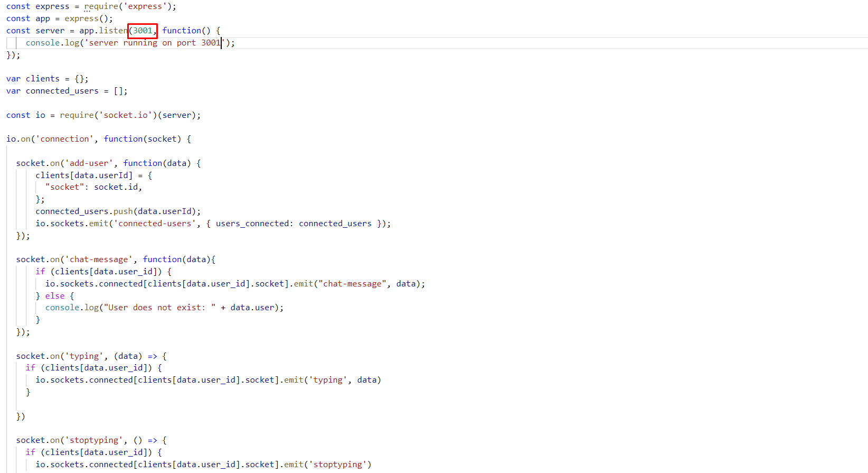
Task: Click the socket.on('add-user' line
Action: [x=108, y=163]
